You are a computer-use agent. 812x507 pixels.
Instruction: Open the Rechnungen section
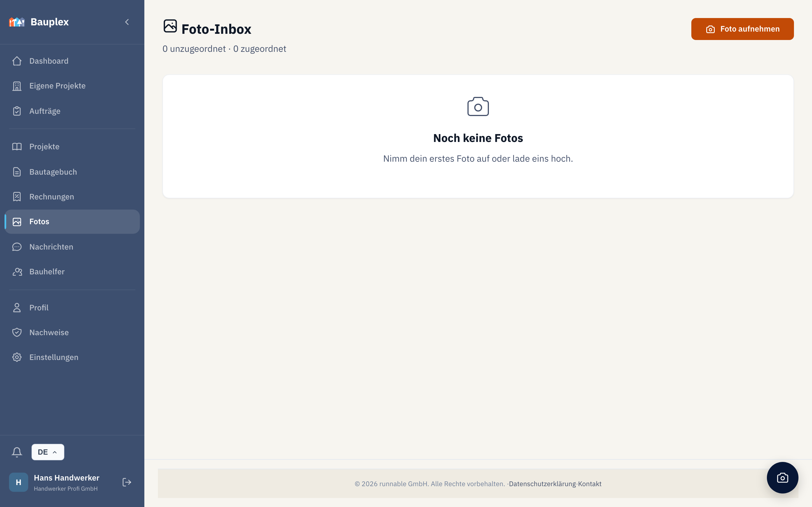tap(72, 197)
